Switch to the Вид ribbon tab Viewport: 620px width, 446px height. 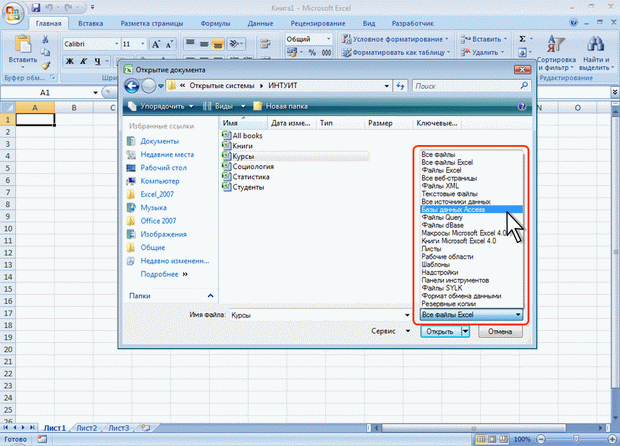(x=369, y=23)
